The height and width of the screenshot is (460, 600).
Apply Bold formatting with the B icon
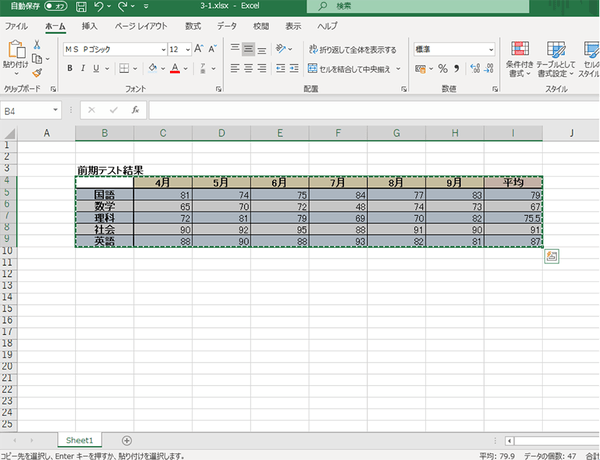[70, 69]
